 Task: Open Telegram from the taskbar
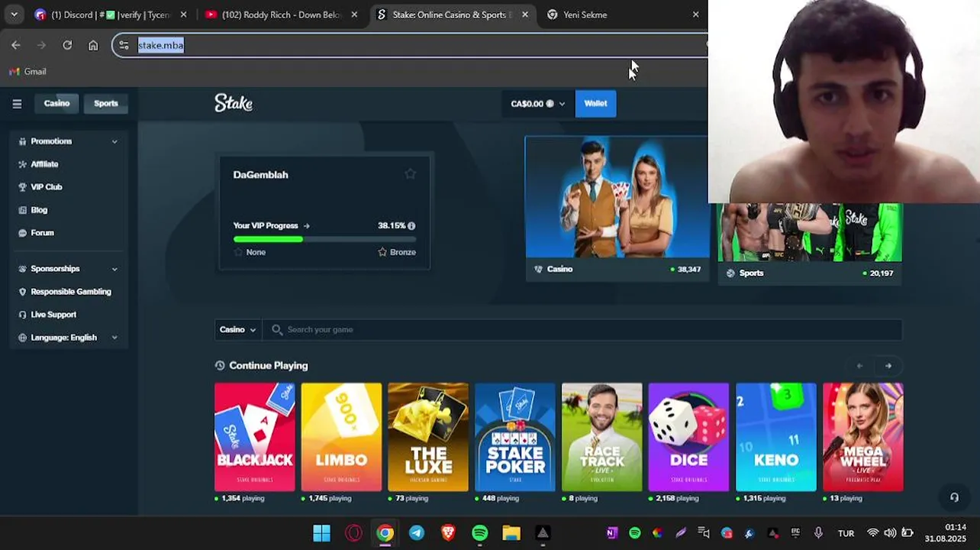[x=417, y=533]
